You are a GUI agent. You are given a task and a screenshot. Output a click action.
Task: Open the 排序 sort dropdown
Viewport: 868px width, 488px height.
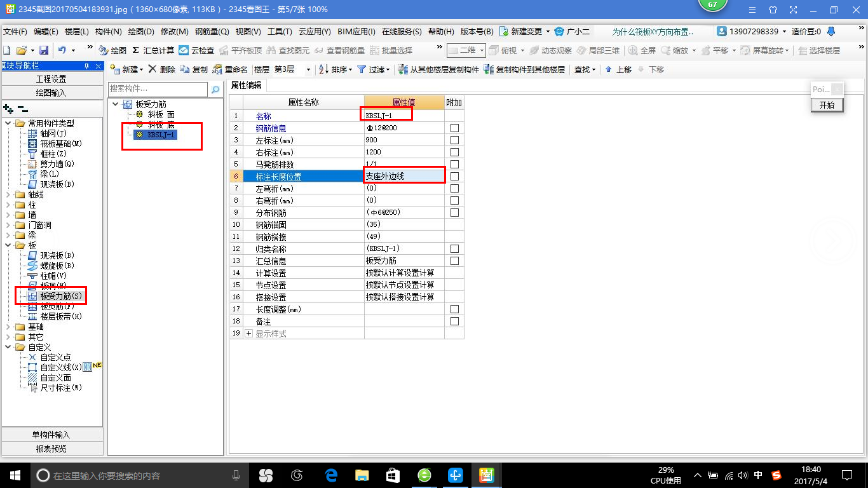[336, 70]
